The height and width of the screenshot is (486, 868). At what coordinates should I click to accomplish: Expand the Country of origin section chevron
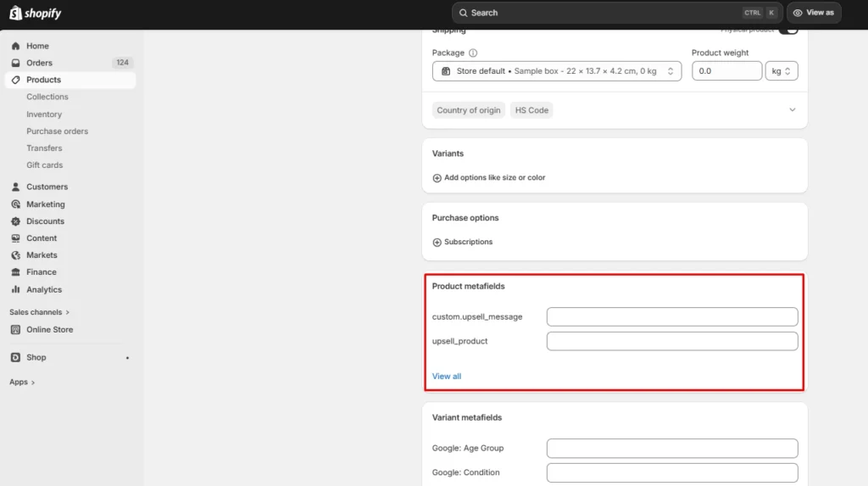(793, 110)
